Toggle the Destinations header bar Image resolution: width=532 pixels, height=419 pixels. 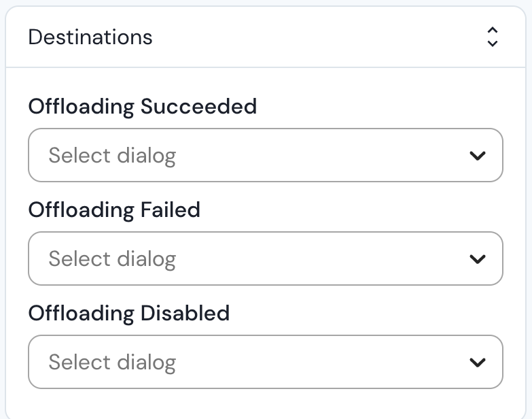265,37
